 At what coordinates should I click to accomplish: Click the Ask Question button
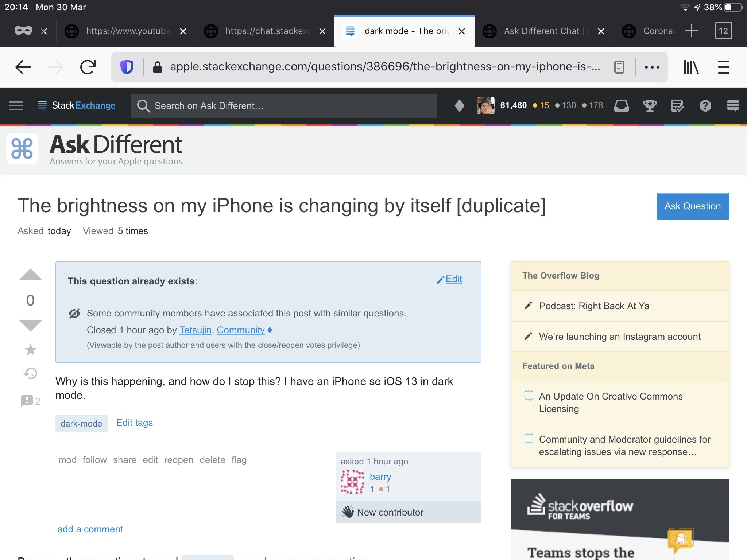click(692, 206)
